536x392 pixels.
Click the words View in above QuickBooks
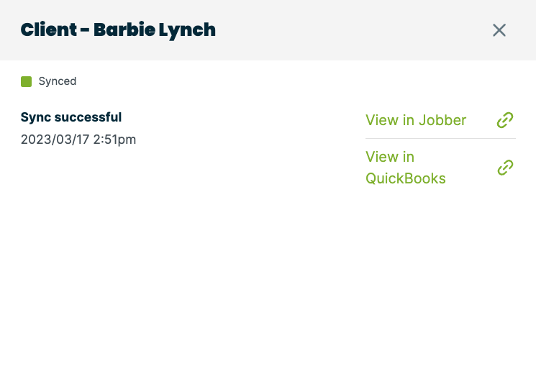pos(390,157)
